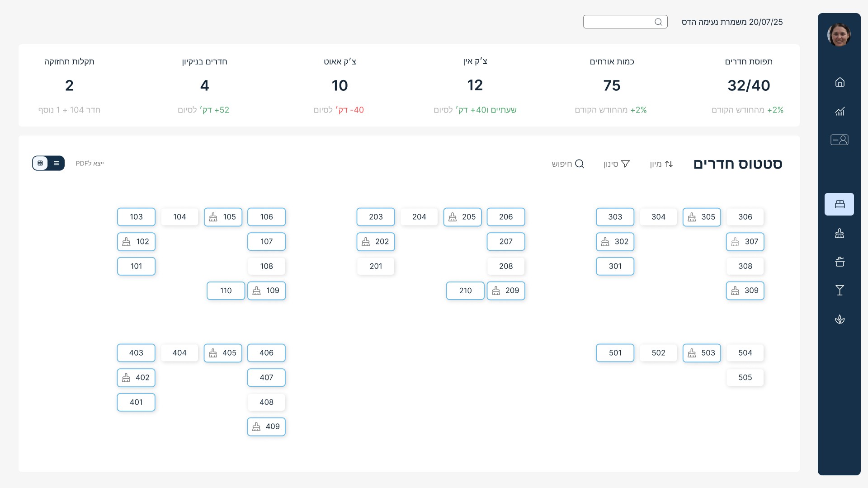Open the spa lotus icon in sidebar
The image size is (868, 488).
tap(840, 319)
